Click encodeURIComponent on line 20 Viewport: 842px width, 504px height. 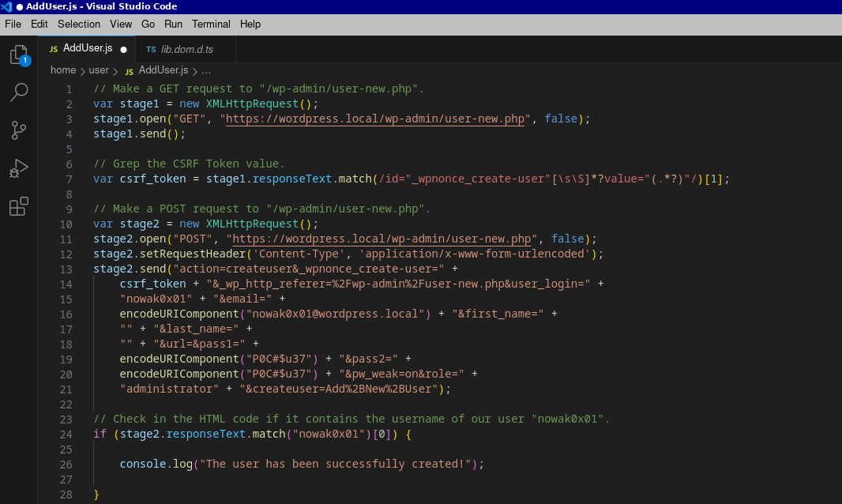(179, 374)
